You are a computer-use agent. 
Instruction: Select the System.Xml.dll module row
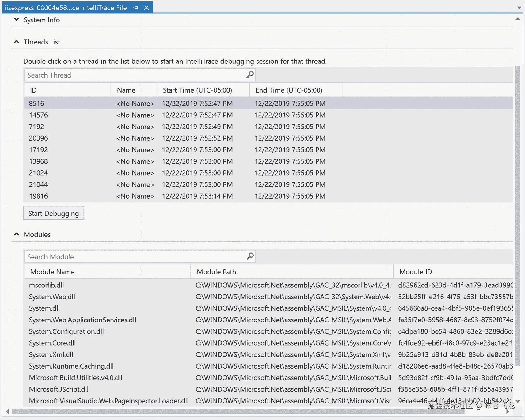[x=268, y=355]
